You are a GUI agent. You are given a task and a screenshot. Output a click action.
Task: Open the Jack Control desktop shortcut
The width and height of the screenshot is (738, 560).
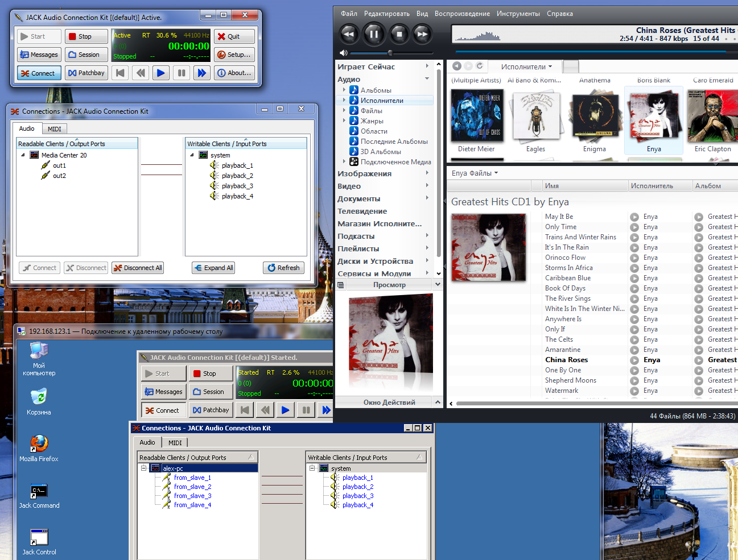click(x=39, y=537)
